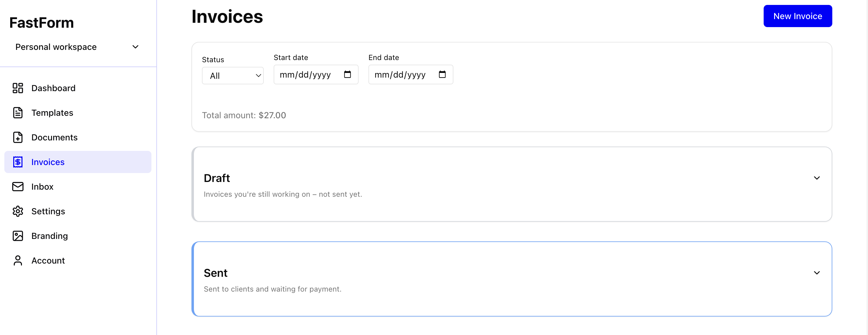Open Start date calendar picker icon
The width and height of the screenshot is (868, 335).
(x=347, y=74)
